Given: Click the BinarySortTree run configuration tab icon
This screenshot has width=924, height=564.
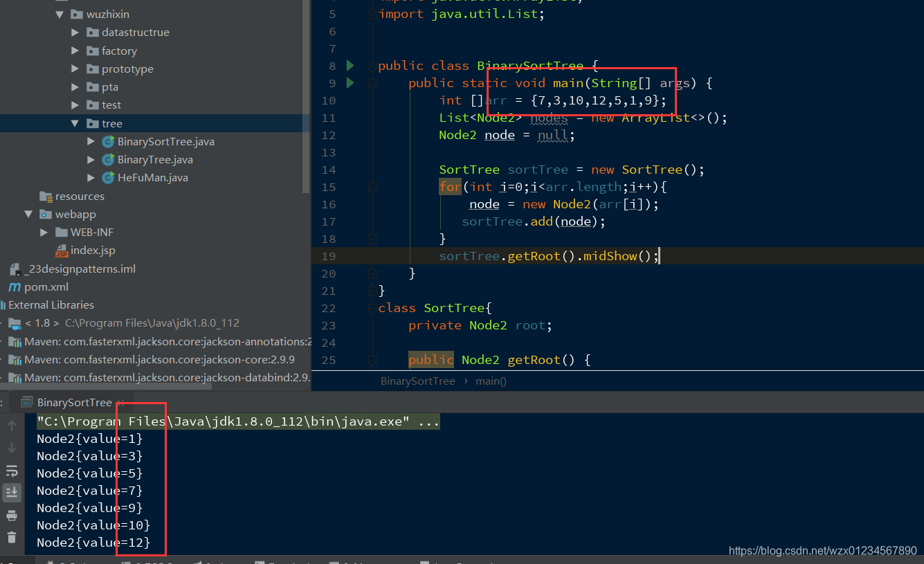Looking at the screenshot, I should [x=27, y=402].
